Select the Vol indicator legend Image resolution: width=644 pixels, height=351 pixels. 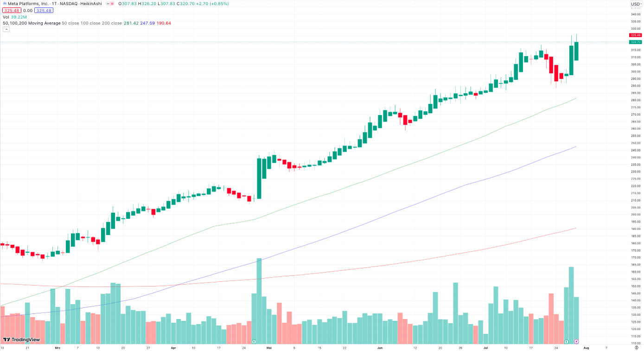[6, 17]
